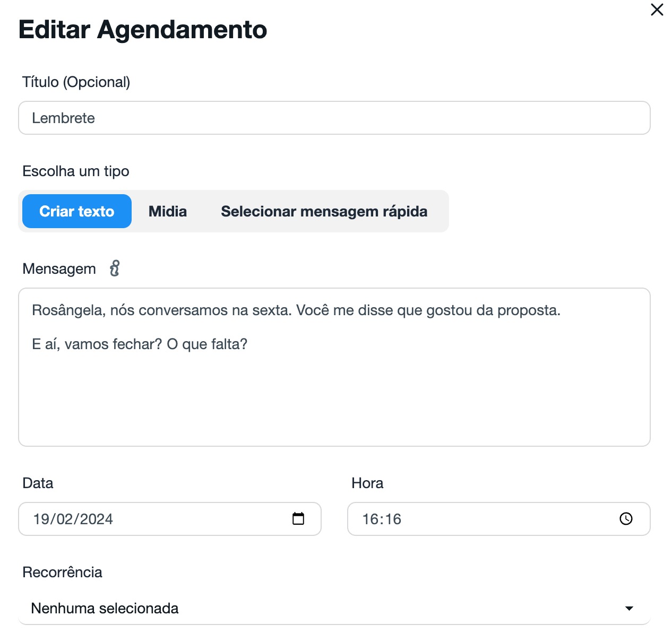Switch to the Midia type
This screenshot has height=642, width=672.
168,211
